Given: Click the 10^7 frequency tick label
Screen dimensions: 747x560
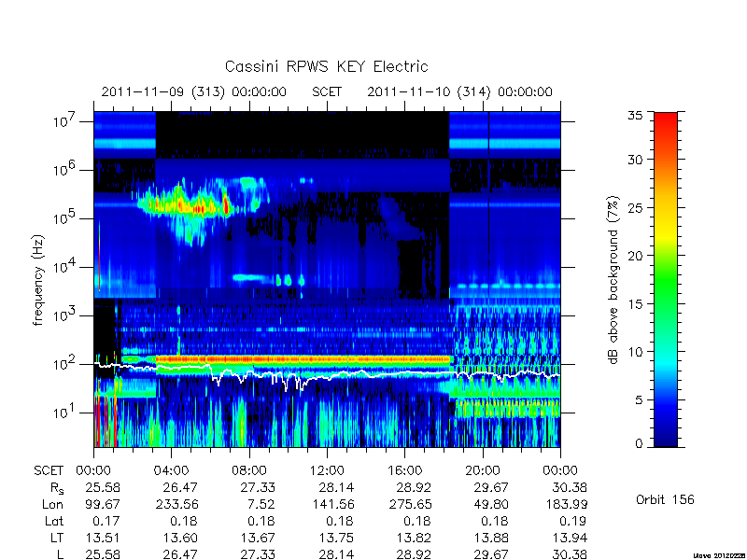Looking at the screenshot, I should [x=65, y=120].
